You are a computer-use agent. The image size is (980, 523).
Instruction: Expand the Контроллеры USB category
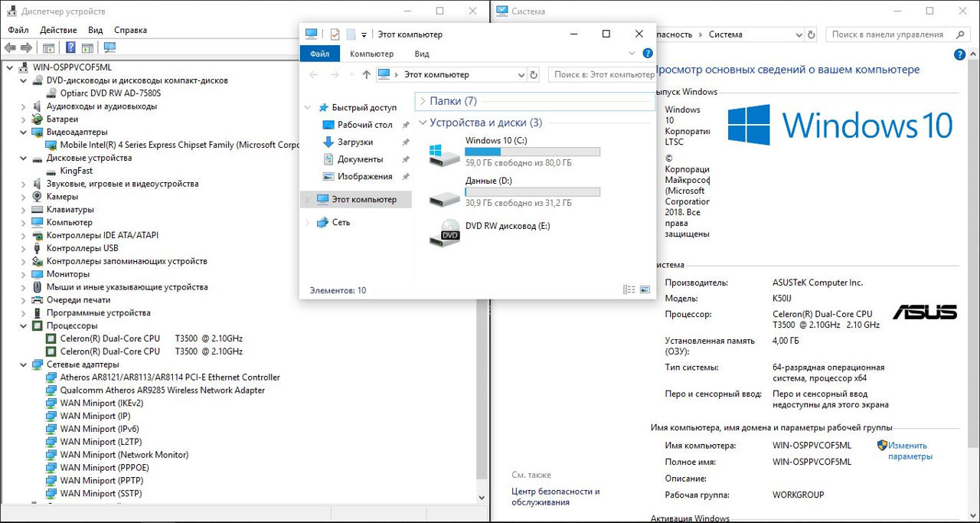23,248
